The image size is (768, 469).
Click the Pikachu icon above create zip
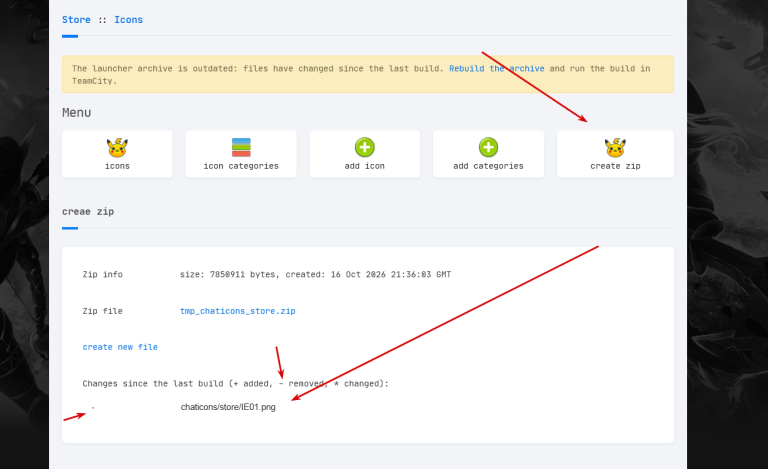coord(615,147)
